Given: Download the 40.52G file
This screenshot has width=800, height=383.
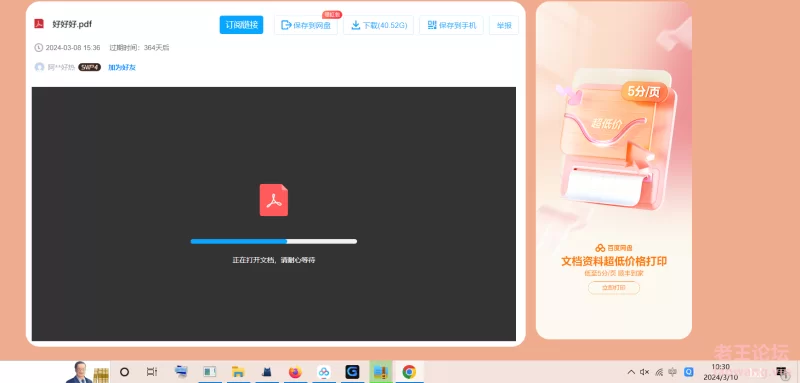Looking at the screenshot, I should (378, 25).
